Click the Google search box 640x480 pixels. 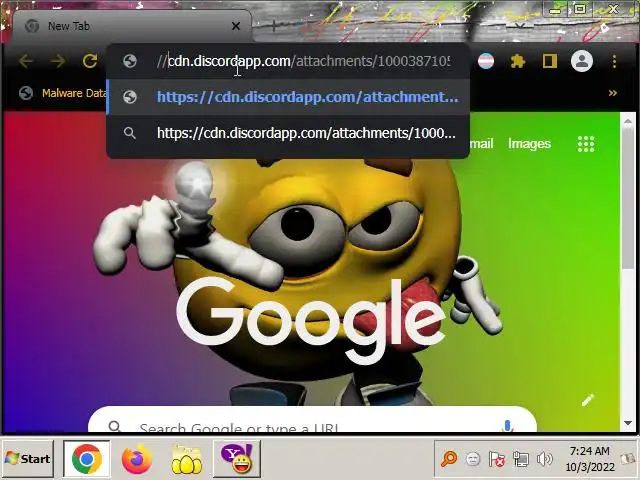312,419
